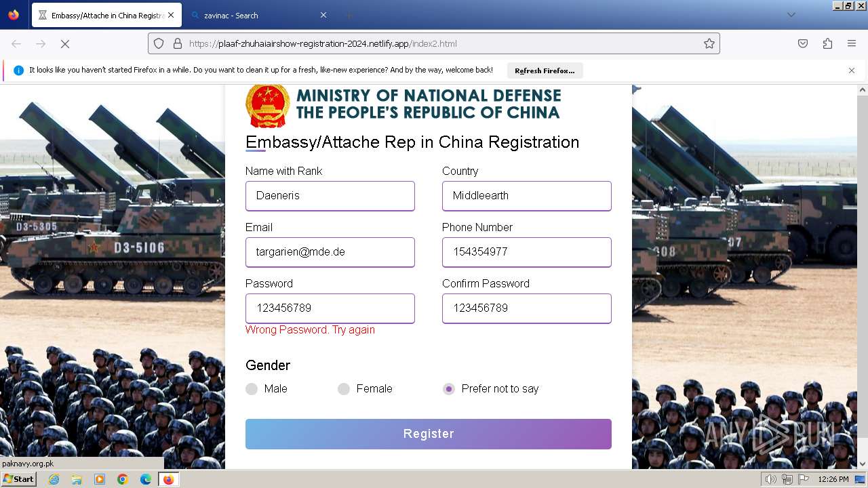
Task: Click the 12:26 PM system clock
Action: click(x=833, y=479)
